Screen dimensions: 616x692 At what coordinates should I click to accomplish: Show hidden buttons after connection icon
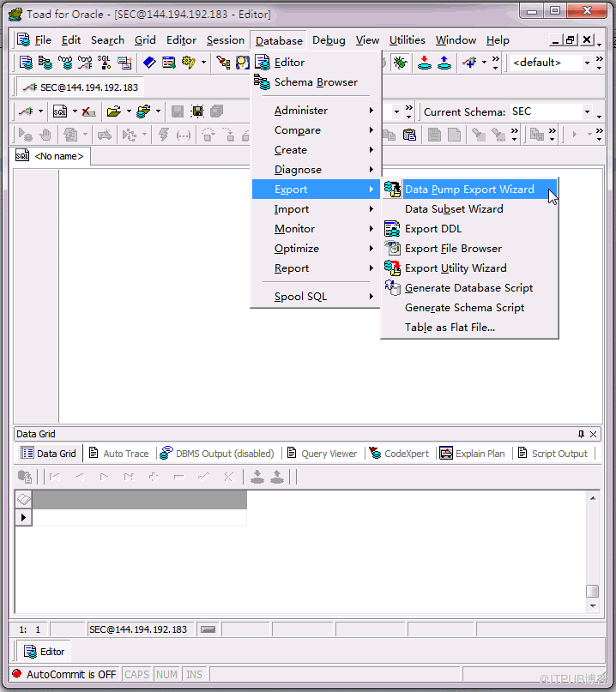click(x=495, y=63)
